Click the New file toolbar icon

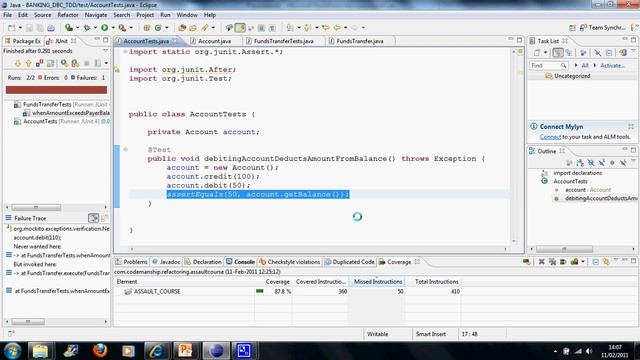click(11, 28)
